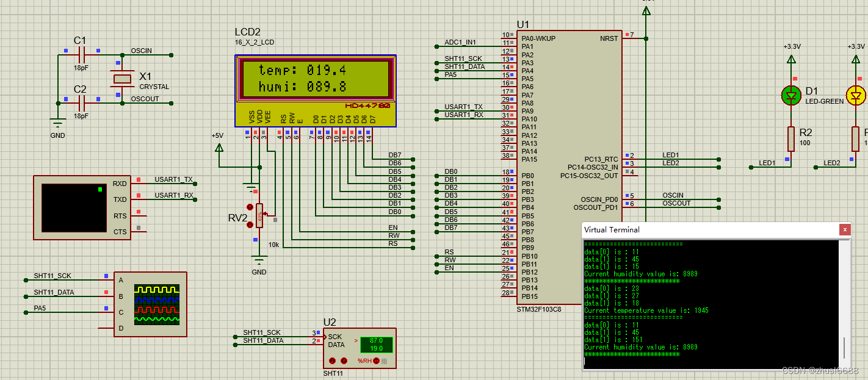Close the Virtual Terminal window

coord(845,230)
